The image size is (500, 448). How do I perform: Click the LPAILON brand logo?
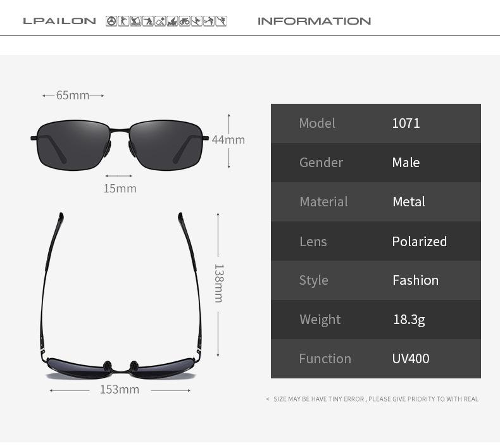click(59, 21)
